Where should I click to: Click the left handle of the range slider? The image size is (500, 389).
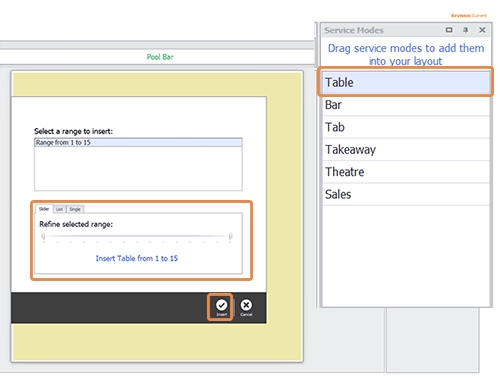[43, 237]
